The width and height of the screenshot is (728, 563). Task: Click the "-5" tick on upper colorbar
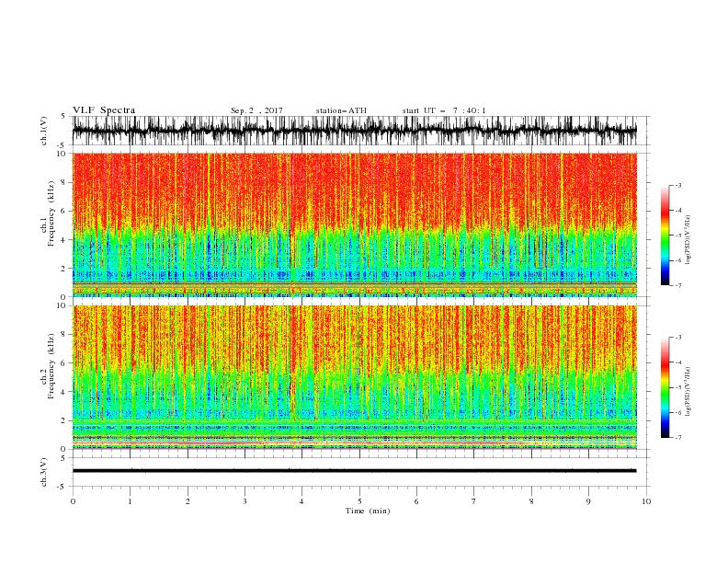click(678, 236)
